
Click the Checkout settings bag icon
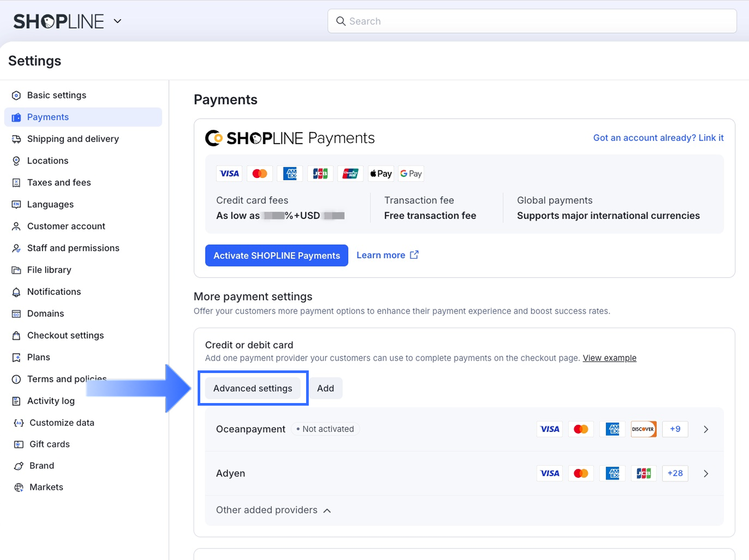pos(16,336)
